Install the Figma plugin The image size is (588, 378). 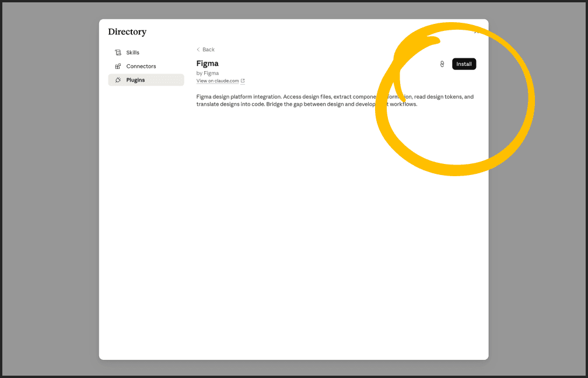pos(464,64)
